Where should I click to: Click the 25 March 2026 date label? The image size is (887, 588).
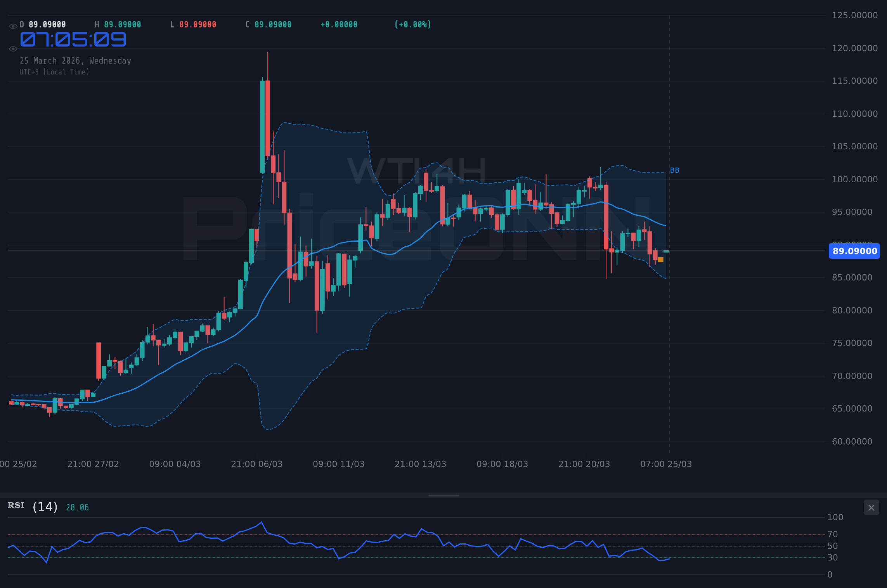[x=75, y=61]
